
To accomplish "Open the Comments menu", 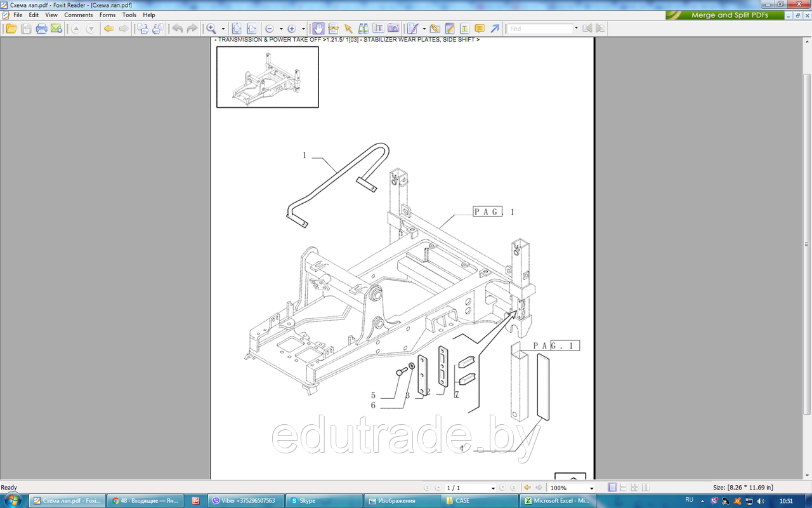I will click(x=79, y=15).
